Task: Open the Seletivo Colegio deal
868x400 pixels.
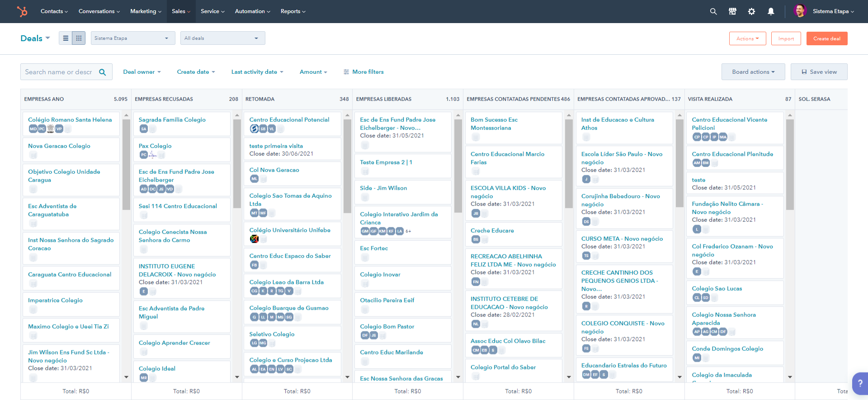Action: [x=272, y=334]
